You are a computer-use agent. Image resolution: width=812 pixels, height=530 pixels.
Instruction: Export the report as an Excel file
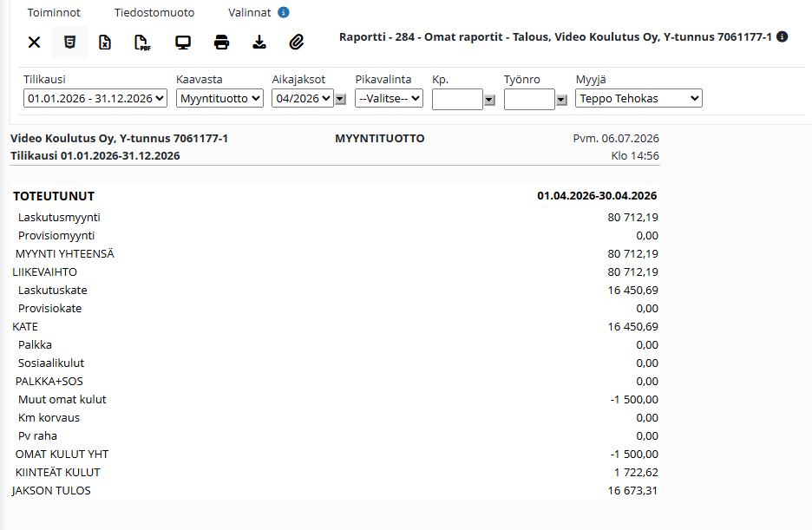tap(105, 42)
